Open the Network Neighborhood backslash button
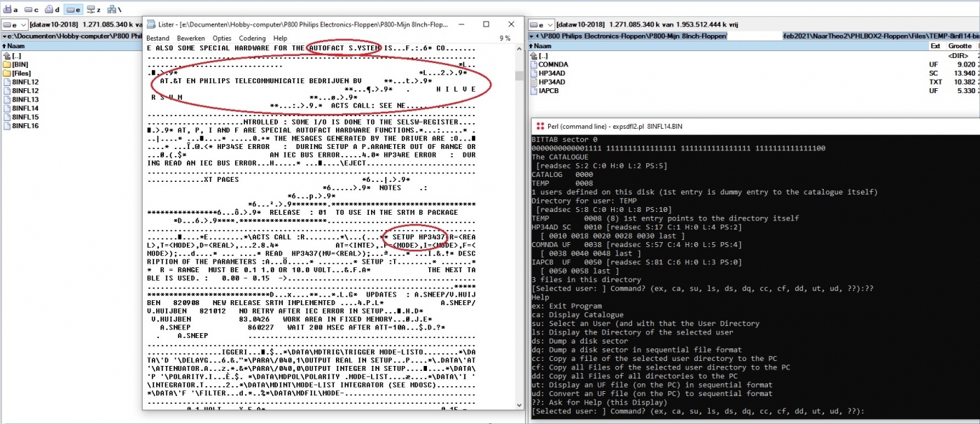 click(113, 10)
